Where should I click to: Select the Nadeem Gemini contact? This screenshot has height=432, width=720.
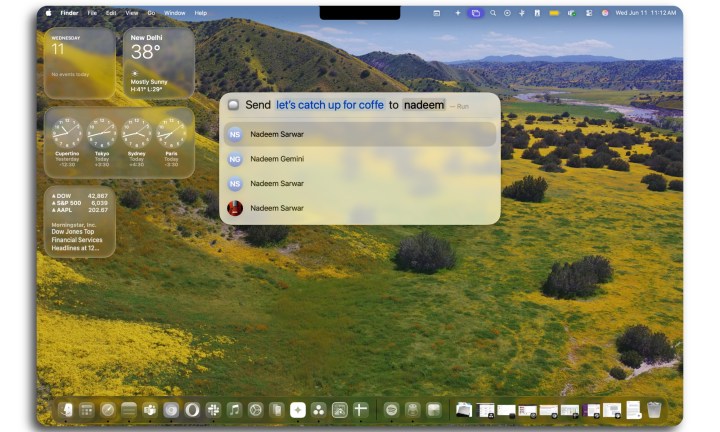(360, 159)
